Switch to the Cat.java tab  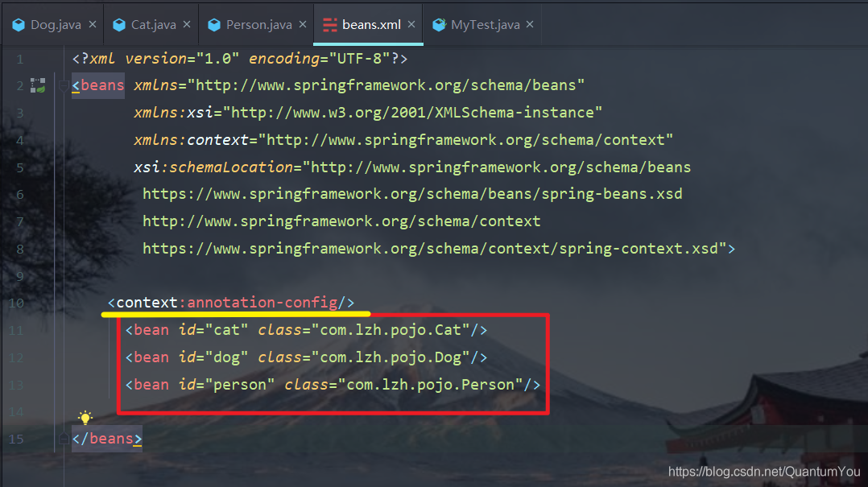[151, 25]
